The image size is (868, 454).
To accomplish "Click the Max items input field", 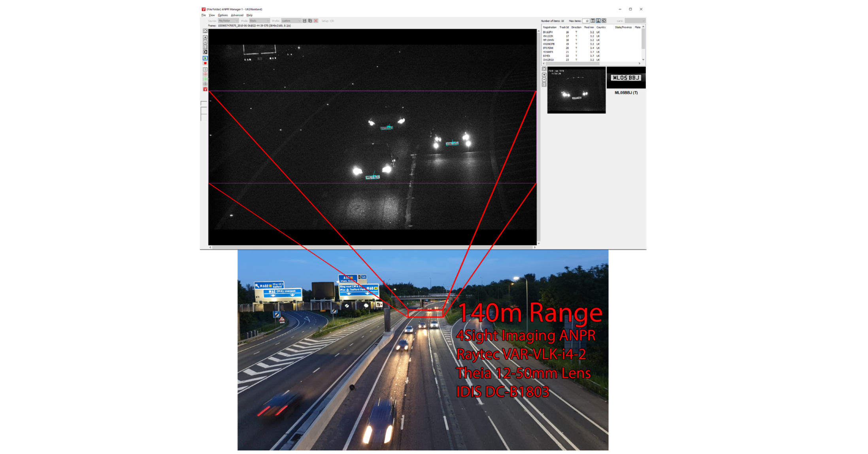I will click(586, 21).
